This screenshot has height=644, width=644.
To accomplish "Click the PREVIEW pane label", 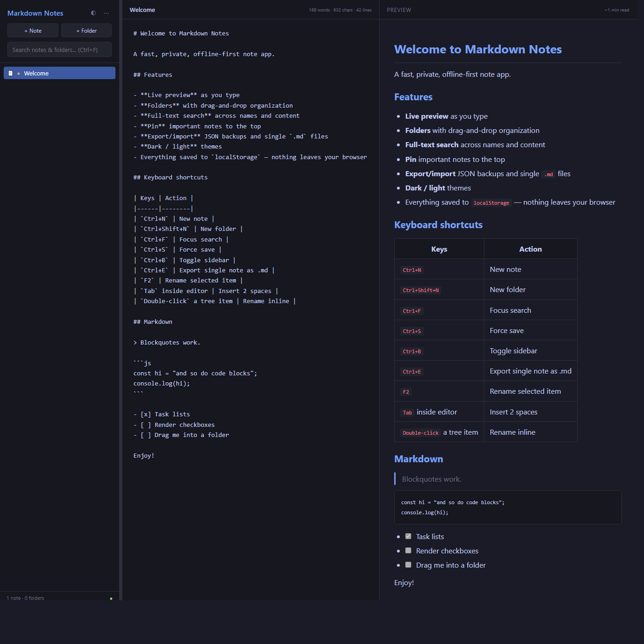I will (x=399, y=10).
